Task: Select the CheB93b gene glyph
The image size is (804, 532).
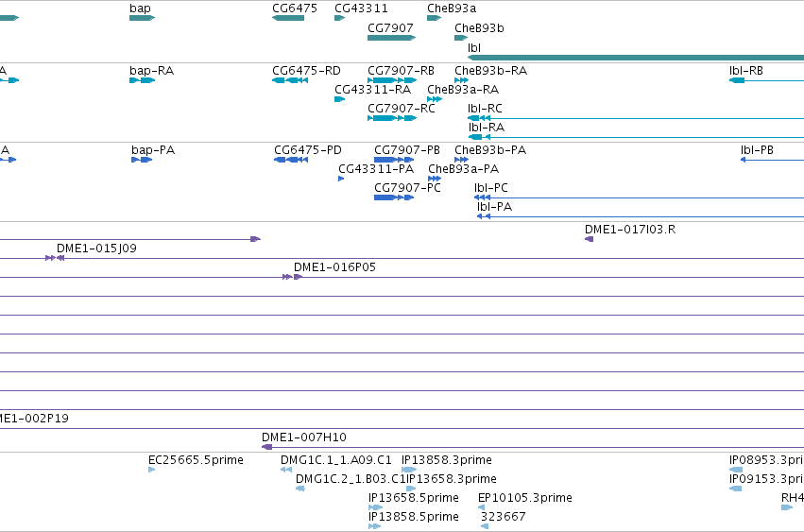Action: (461, 38)
